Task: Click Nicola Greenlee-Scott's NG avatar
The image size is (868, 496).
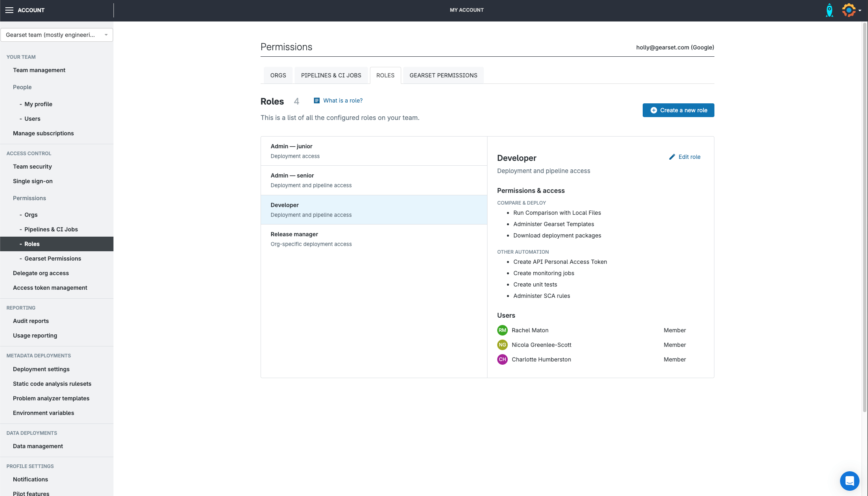Action: 502,345
